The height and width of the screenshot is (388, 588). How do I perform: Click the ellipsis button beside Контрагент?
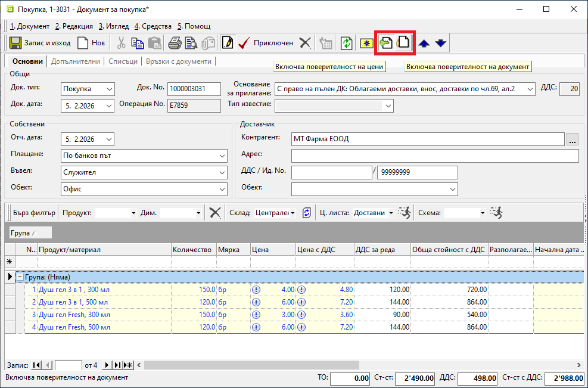pyautogui.click(x=573, y=139)
